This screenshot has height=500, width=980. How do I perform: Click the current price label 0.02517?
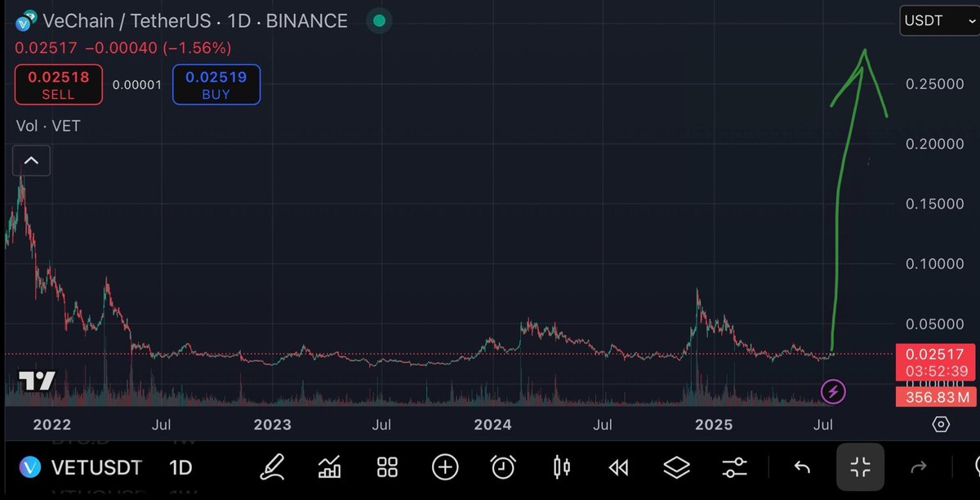point(937,354)
